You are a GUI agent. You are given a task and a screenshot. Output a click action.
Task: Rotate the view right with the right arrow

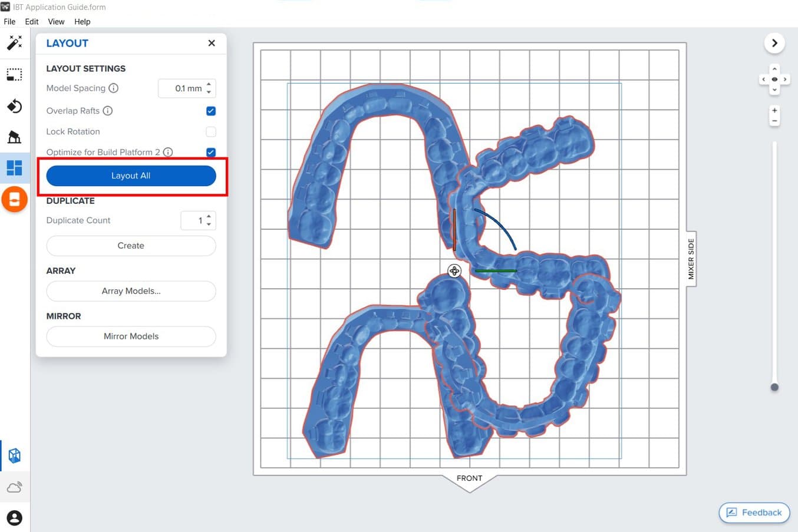pyautogui.click(x=785, y=79)
